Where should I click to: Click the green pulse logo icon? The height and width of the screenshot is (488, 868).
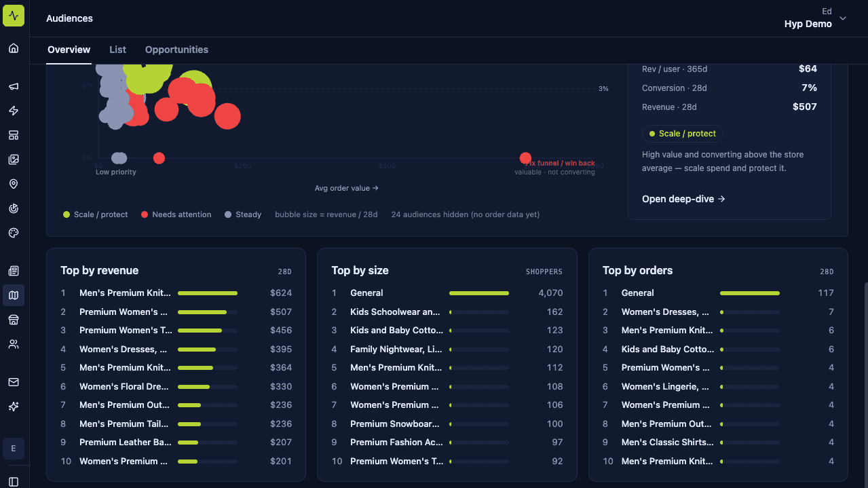[x=14, y=16]
